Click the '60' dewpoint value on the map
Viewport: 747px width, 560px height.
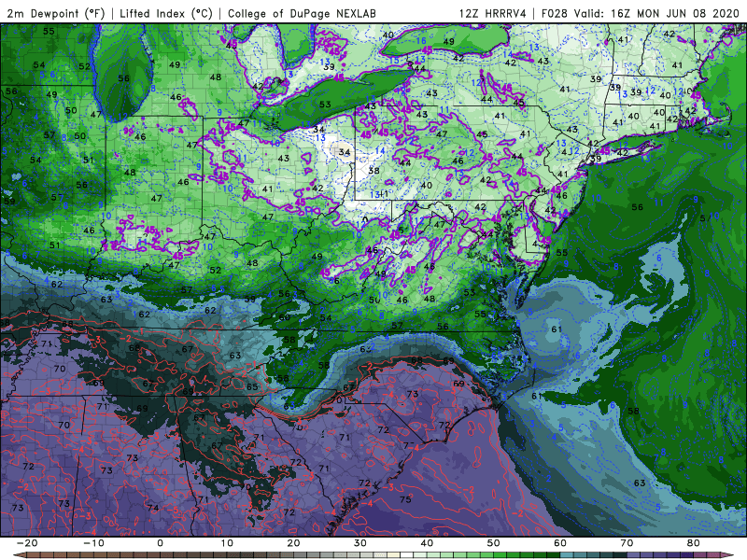click(x=285, y=317)
